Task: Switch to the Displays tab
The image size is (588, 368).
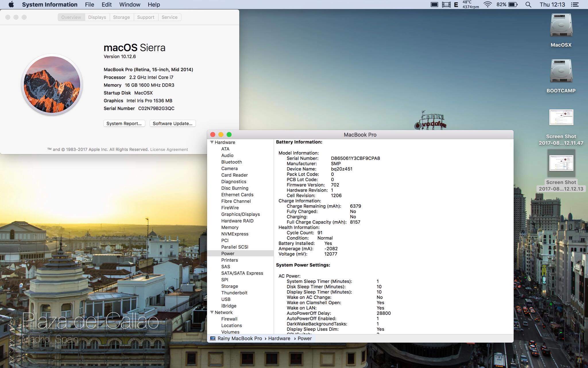Action: (x=97, y=17)
